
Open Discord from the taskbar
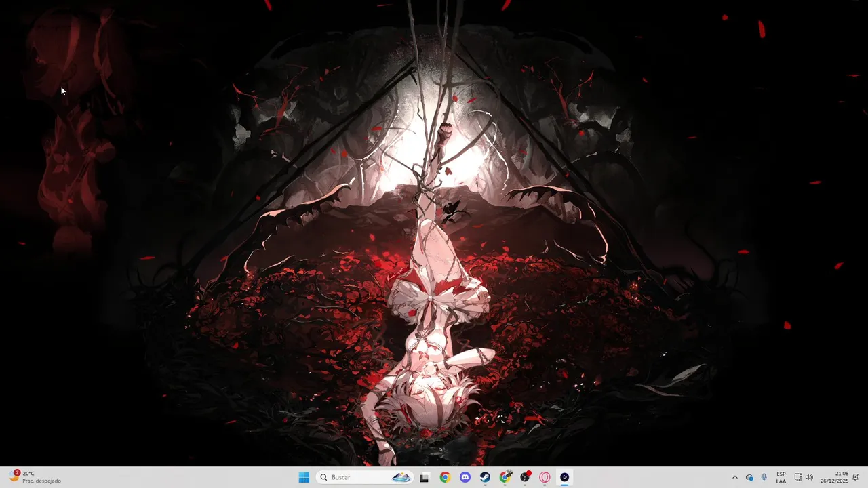tap(465, 477)
